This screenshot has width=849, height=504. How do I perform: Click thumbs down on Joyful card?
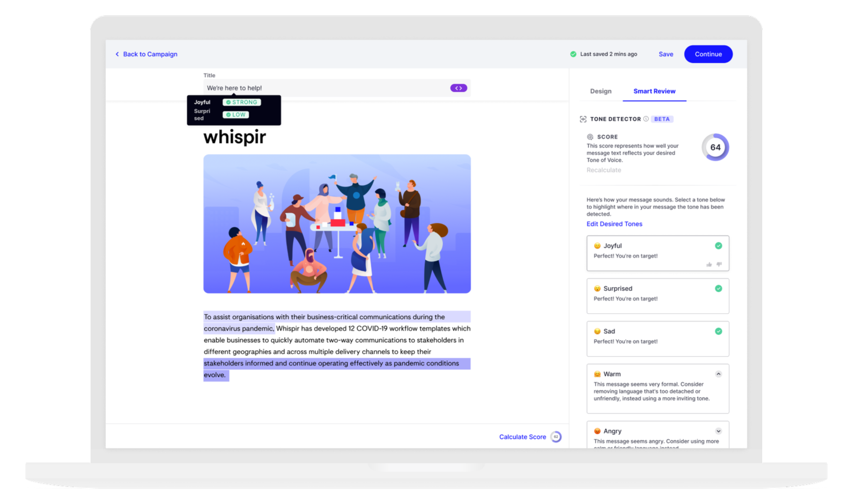(x=719, y=264)
